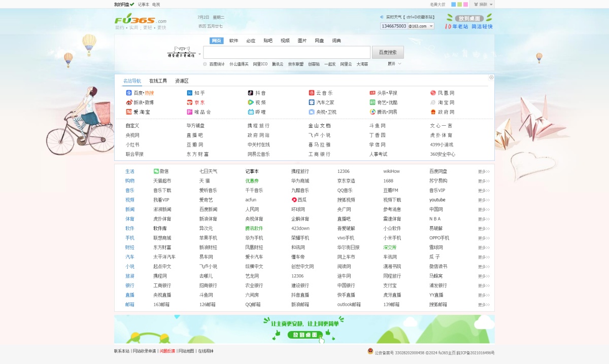Image resolution: width=609 pixels, height=364 pixels.
Task: Click the gear icon at navigation panel corner
Action: (491, 78)
